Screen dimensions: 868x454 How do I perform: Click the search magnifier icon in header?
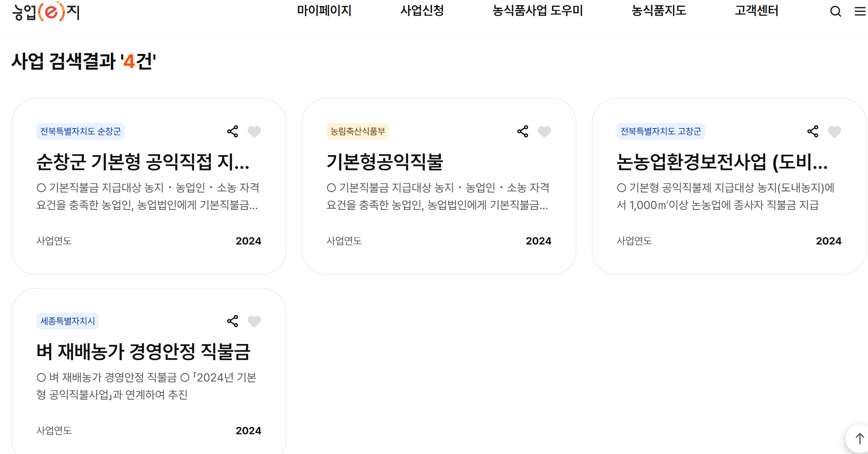[x=835, y=11]
